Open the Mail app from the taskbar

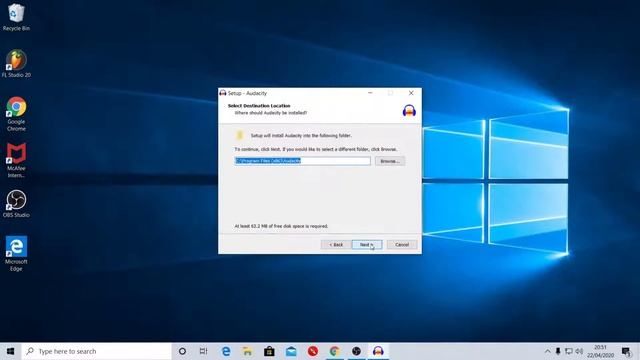[x=291, y=351]
